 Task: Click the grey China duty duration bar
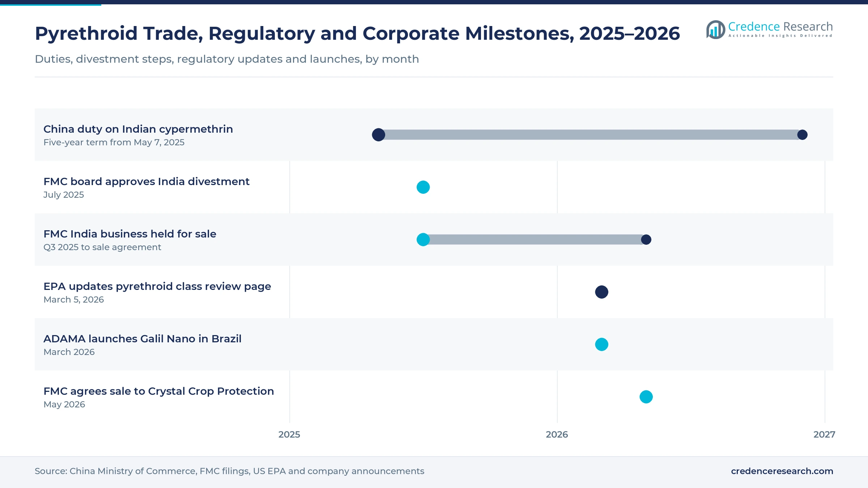(x=591, y=135)
